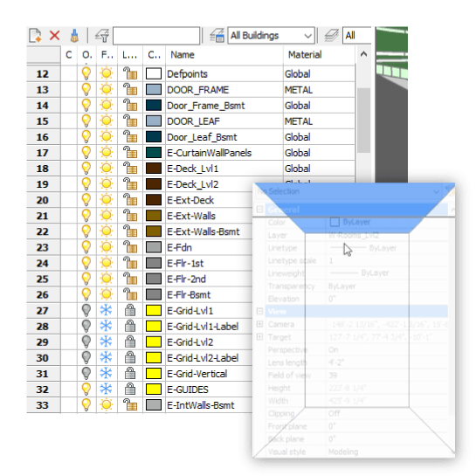Click the stacked layers icon beside All field
The height and width of the screenshot is (476, 476).
click(331, 36)
